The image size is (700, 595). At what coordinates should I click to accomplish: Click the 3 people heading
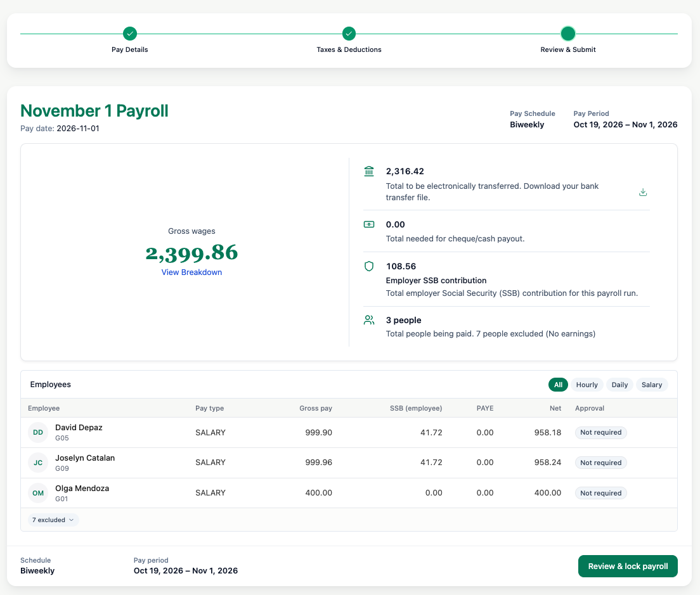coord(403,320)
